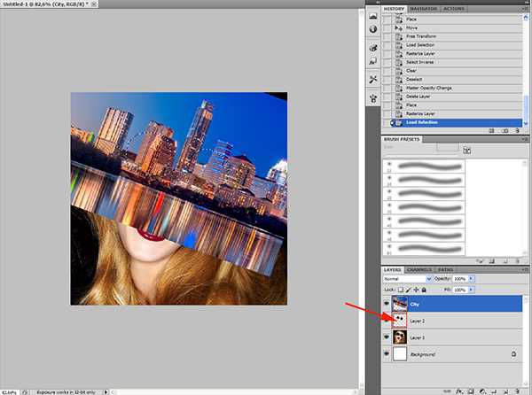Delete the current history state via trash icon
The image size is (532, 395).
tap(518, 130)
